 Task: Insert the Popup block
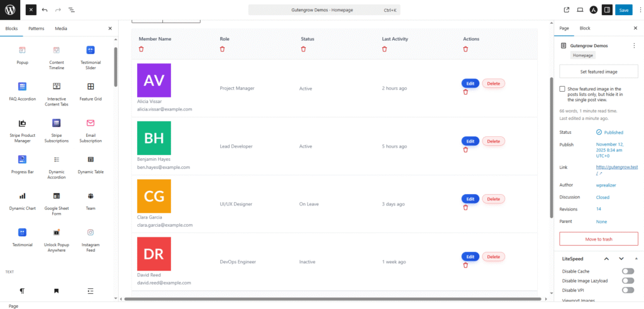[x=22, y=55]
